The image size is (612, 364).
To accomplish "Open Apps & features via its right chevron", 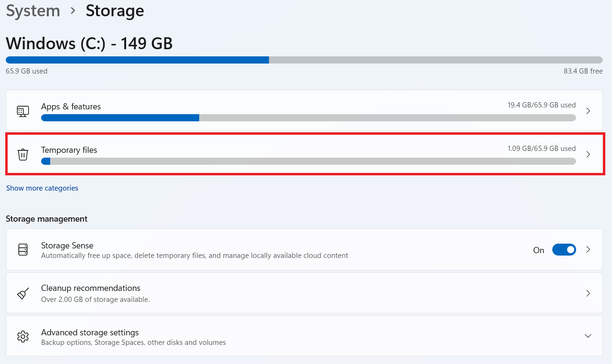I will [588, 111].
